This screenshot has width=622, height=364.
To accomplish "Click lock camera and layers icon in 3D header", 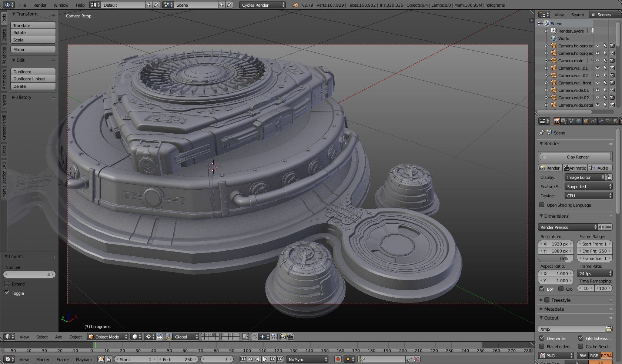I will [x=245, y=337].
